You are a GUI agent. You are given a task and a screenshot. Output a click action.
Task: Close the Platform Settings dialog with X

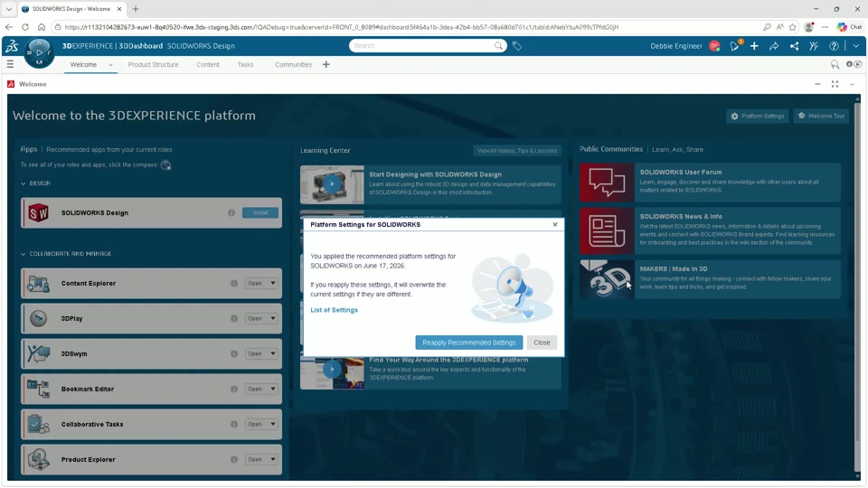point(554,225)
